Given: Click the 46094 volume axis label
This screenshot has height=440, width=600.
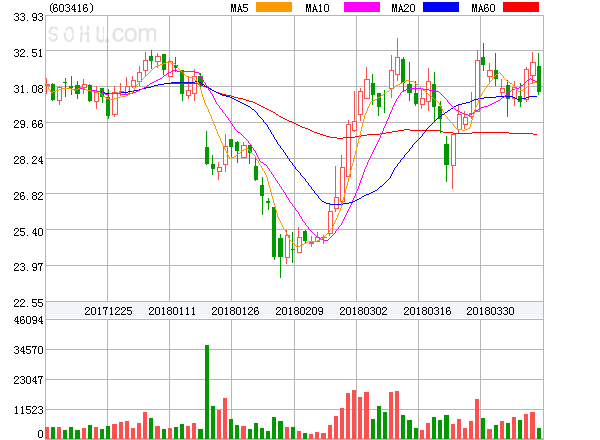Looking at the screenshot, I should point(28,320).
